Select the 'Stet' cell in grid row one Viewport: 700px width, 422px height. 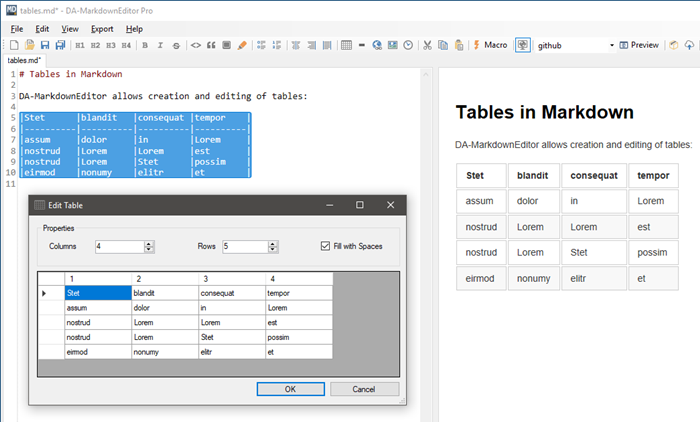click(98, 293)
